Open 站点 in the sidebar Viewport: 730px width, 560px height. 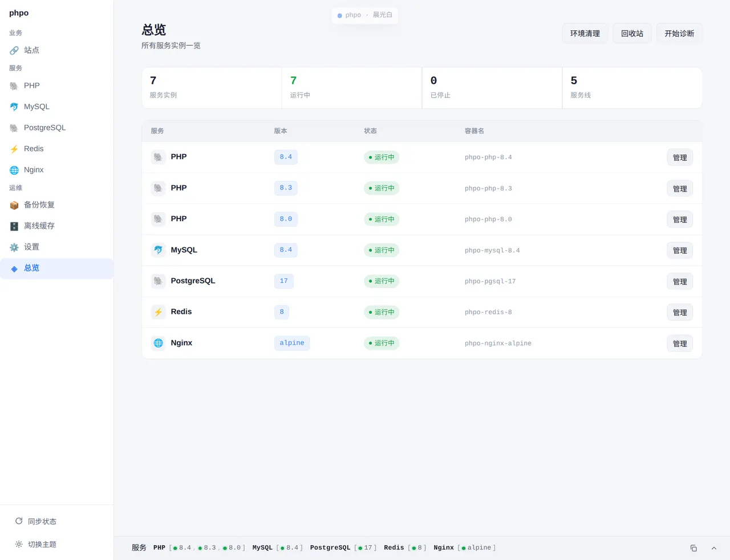click(57, 50)
